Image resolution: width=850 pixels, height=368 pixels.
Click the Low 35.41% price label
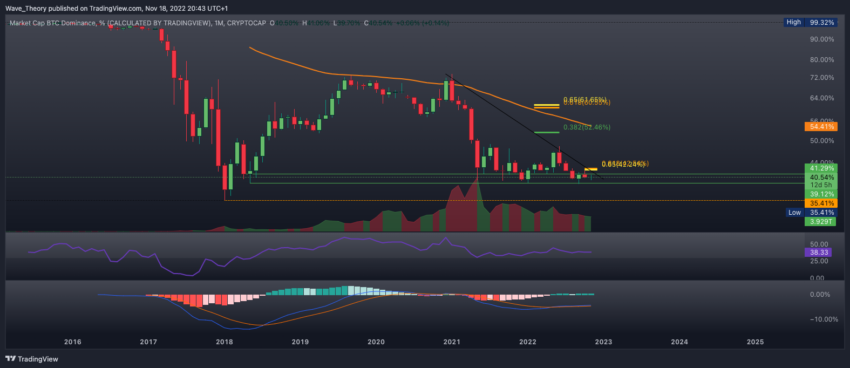coord(810,212)
